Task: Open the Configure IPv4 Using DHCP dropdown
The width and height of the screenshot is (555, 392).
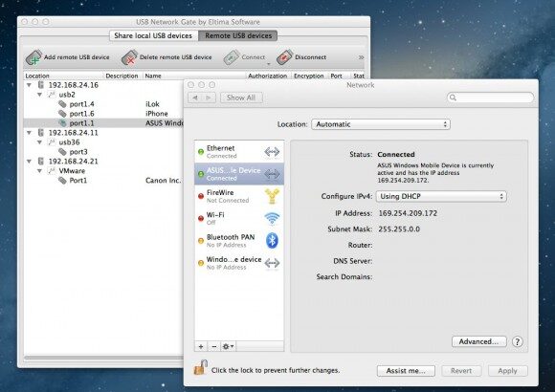Action: tap(441, 196)
